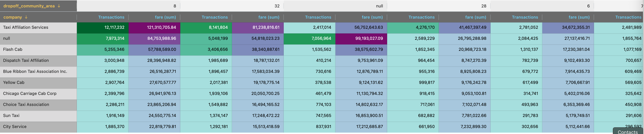Select the Transactions header under area 8
Image resolution: width=644 pixels, height=134 pixels.
(x=111, y=17)
